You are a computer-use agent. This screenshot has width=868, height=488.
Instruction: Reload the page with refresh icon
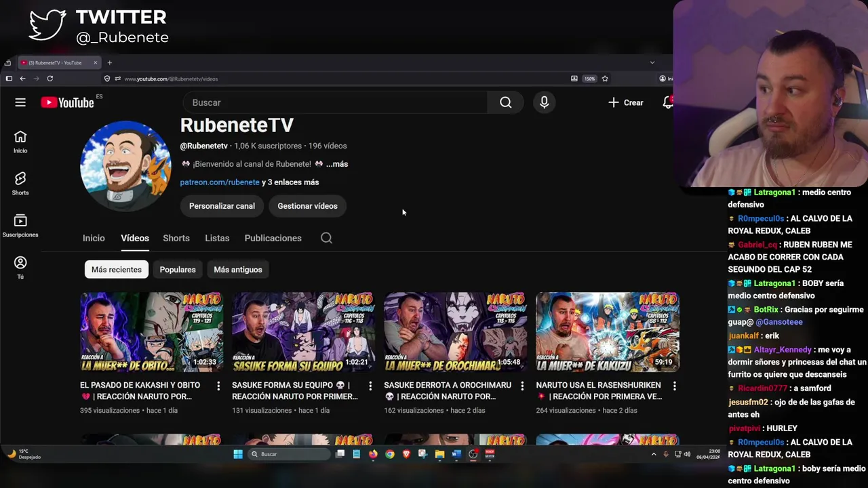tap(50, 79)
